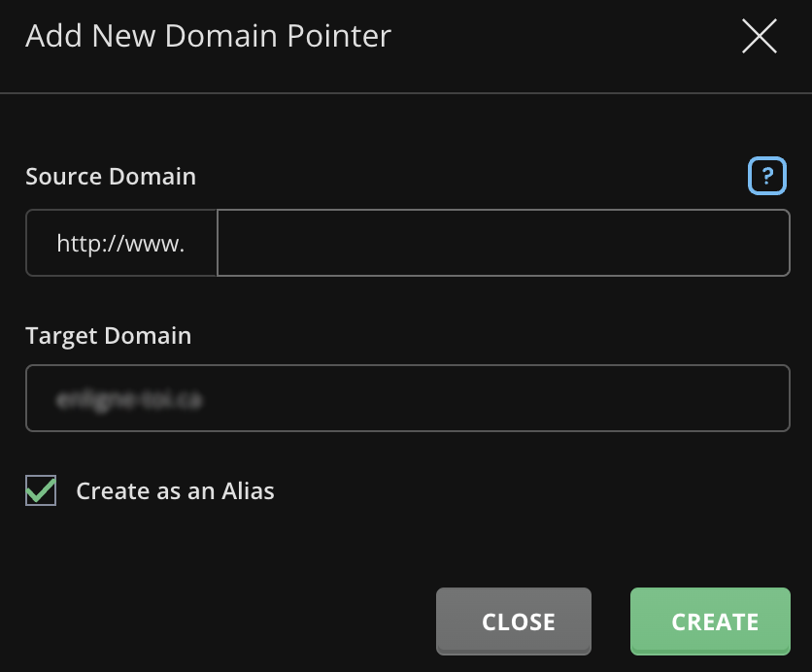Click the empty Source Domain text field
This screenshot has height=672, width=812.
click(x=502, y=243)
